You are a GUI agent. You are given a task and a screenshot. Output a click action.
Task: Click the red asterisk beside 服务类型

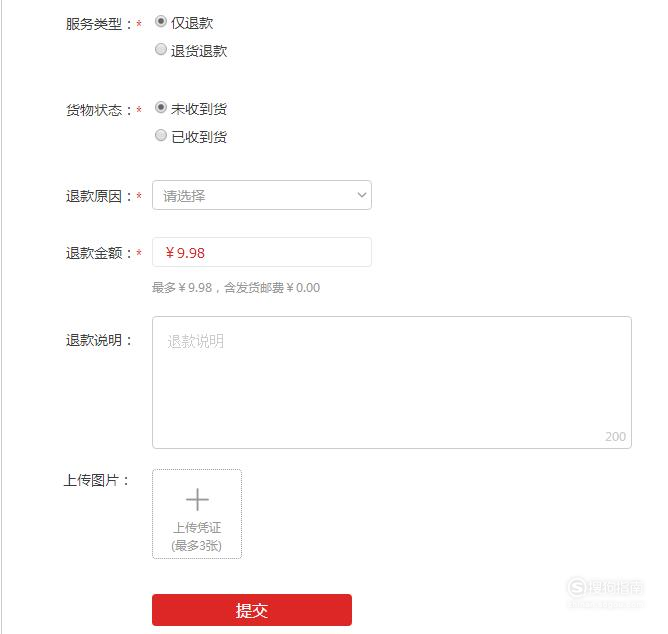[139, 24]
